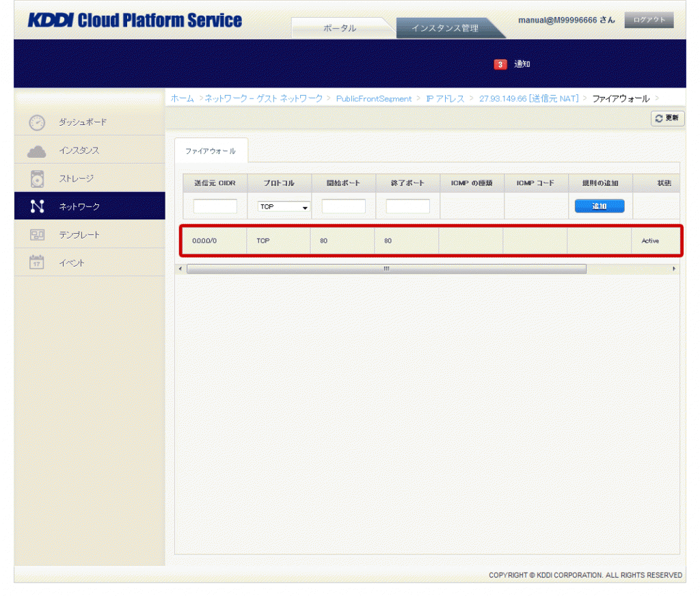Screen dimensions: 700x596
Task: Click the Templates icon in sidebar
Action: pos(37,235)
